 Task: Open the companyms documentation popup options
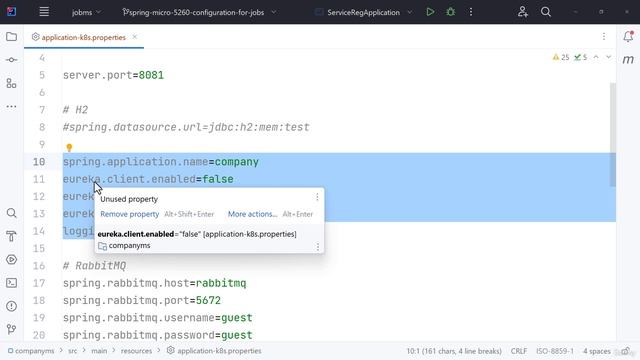coord(318,247)
